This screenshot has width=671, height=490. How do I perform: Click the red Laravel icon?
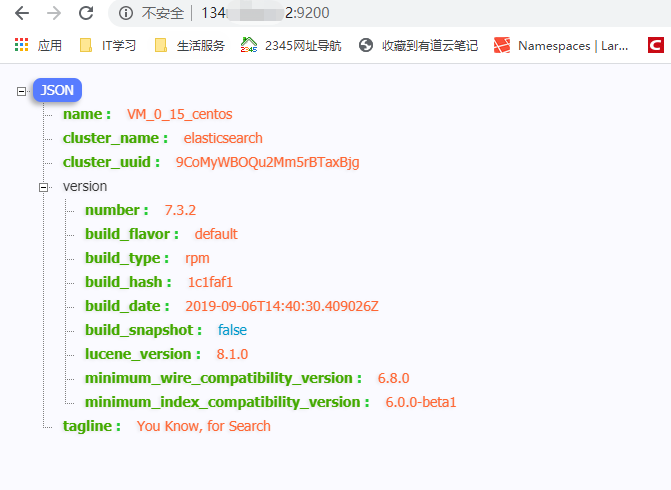[502, 45]
